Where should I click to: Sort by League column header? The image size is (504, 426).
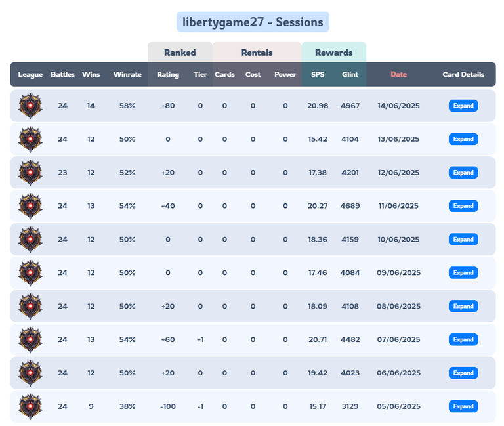(x=30, y=75)
